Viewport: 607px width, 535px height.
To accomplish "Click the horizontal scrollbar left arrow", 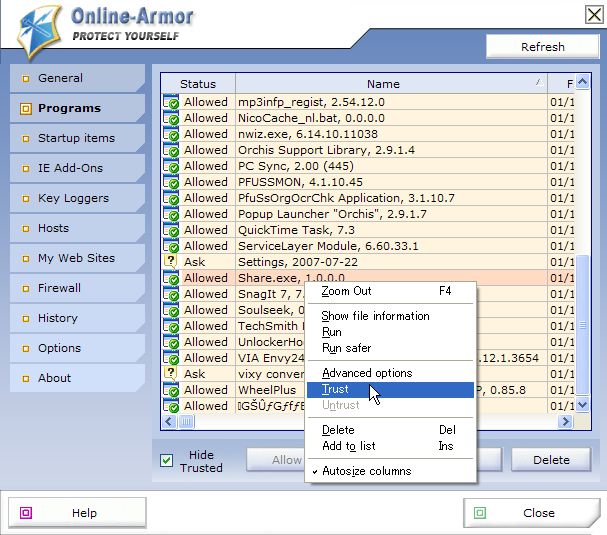I will pos(169,421).
